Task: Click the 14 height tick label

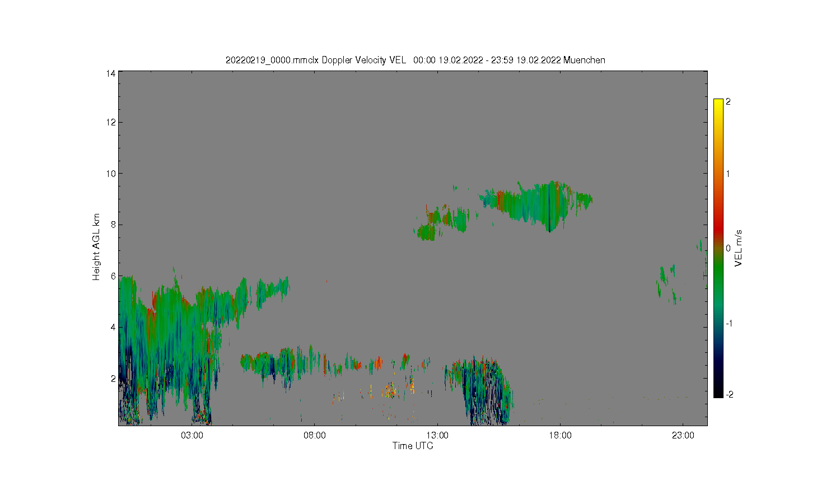Action: [x=111, y=73]
